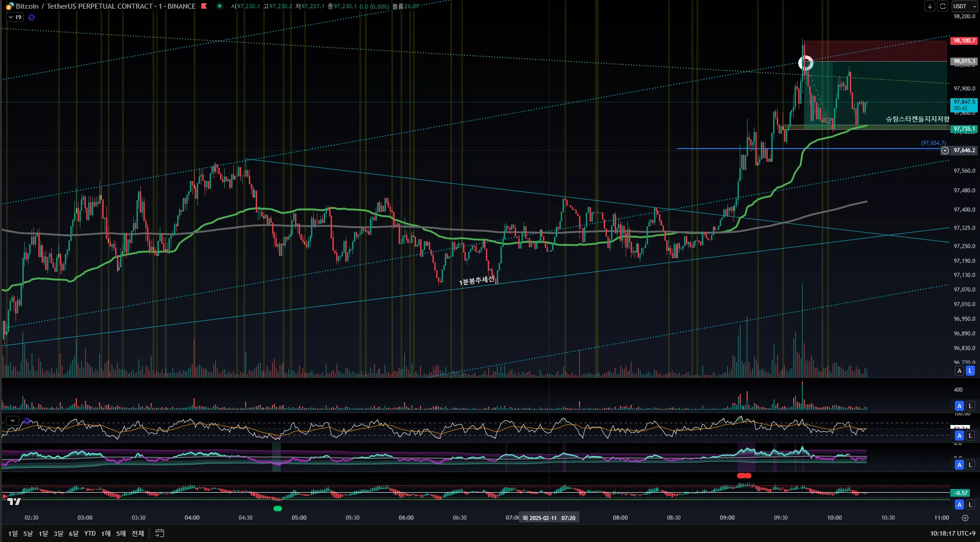Select the 5날 date range
The width and height of the screenshot is (980, 542).
[28, 533]
